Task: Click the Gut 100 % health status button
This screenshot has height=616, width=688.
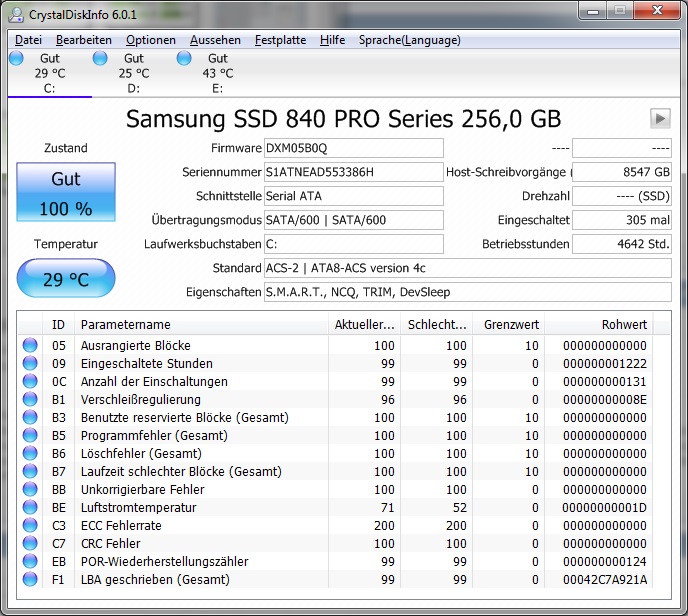Action: pos(66,192)
